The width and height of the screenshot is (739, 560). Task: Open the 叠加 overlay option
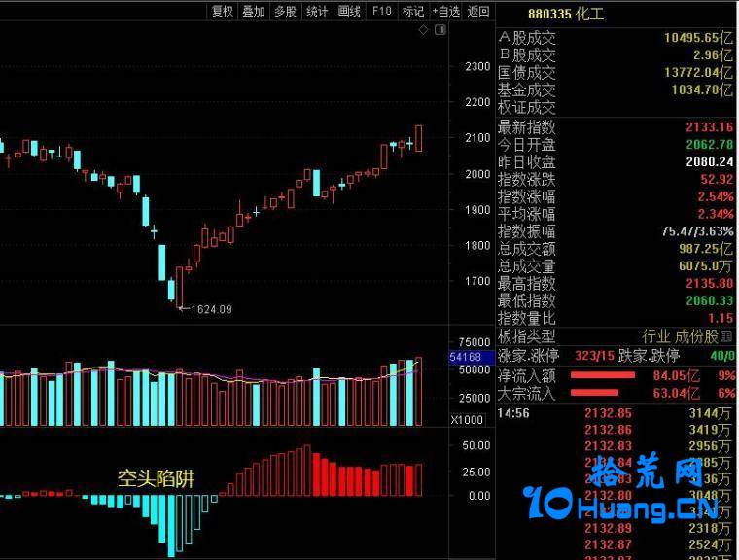click(253, 11)
